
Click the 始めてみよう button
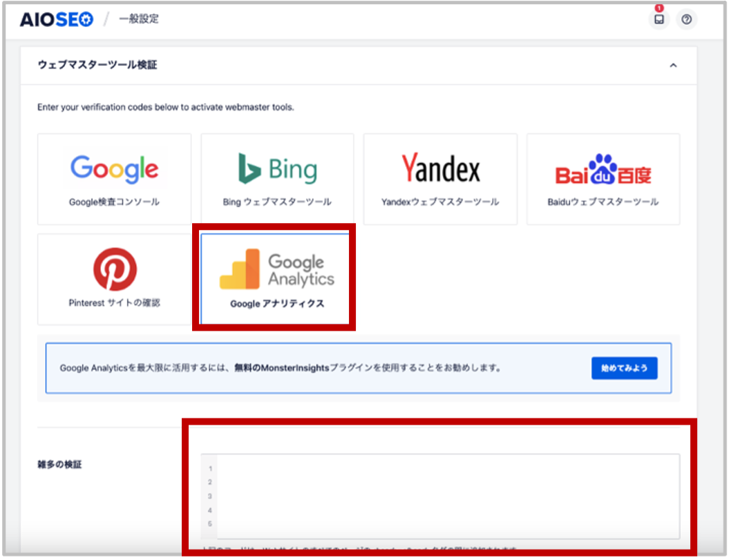coord(624,368)
